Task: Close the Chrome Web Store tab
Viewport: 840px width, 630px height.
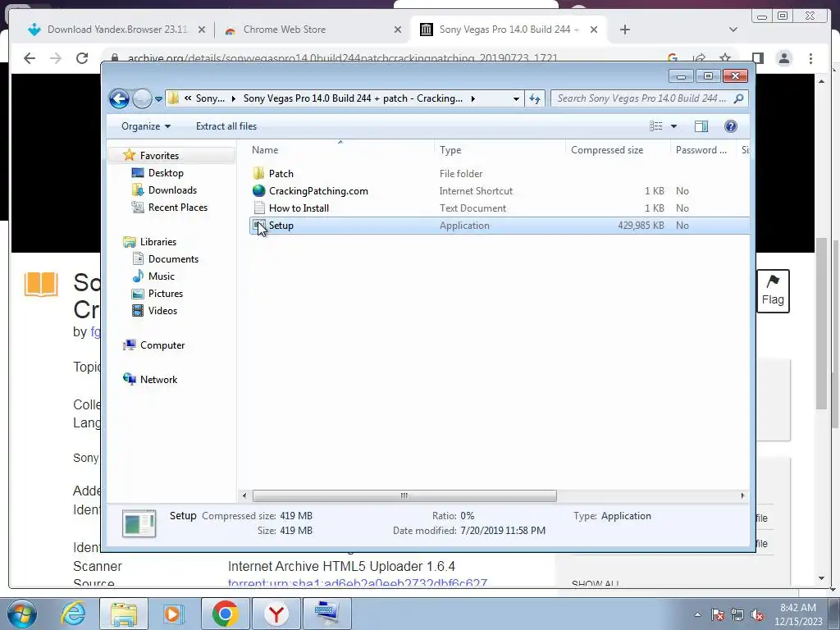Action: click(398, 30)
